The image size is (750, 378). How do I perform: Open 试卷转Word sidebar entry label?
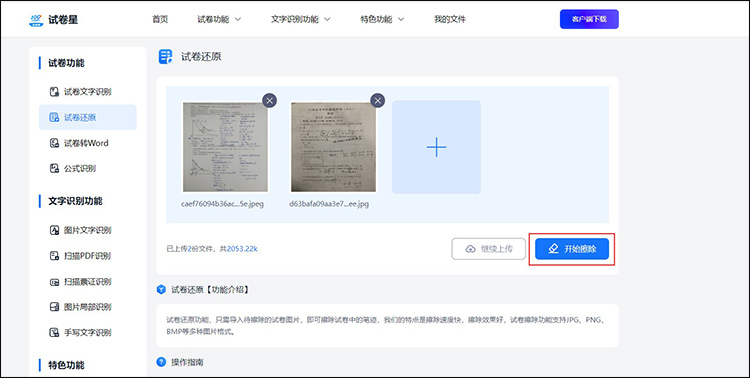click(x=86, y=143)
